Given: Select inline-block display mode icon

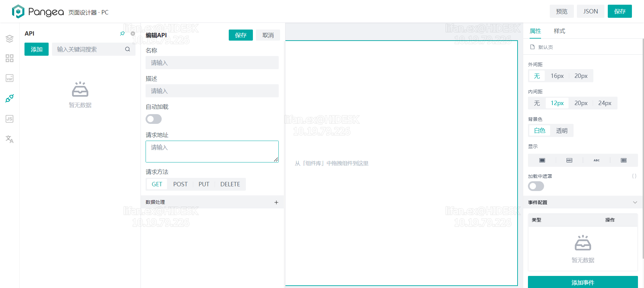Looking at the screenshot, I should 569,160.
